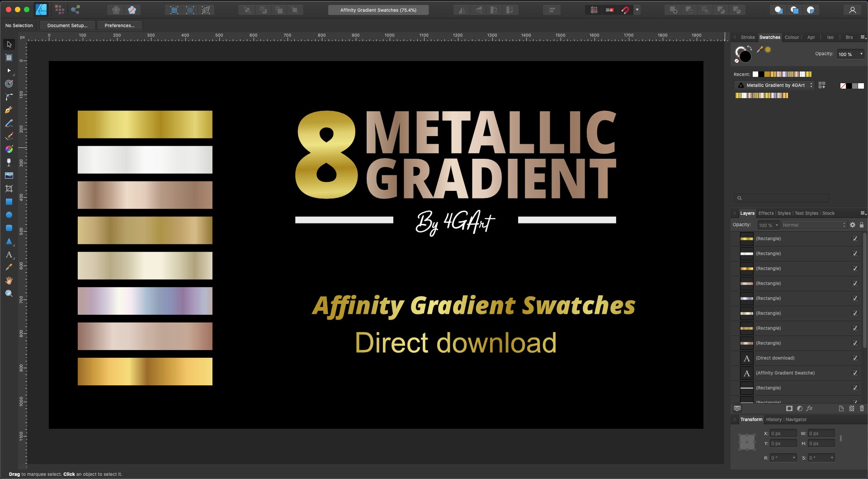The image size is (868, 479).
Task: Switch to the Colour tab
Action: (792, 37)
